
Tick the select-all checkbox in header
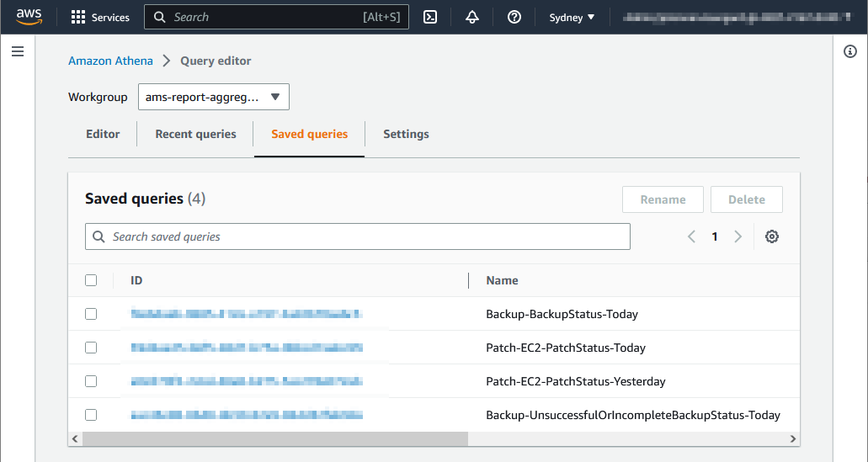click(x=91, y=280)
